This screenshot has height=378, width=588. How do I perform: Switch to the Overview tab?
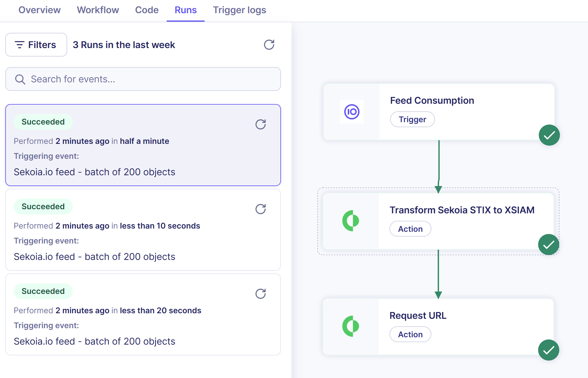[x=40, y=10]
